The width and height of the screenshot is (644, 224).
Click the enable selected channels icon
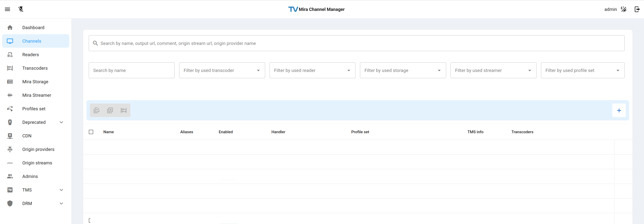coord(96,110)
